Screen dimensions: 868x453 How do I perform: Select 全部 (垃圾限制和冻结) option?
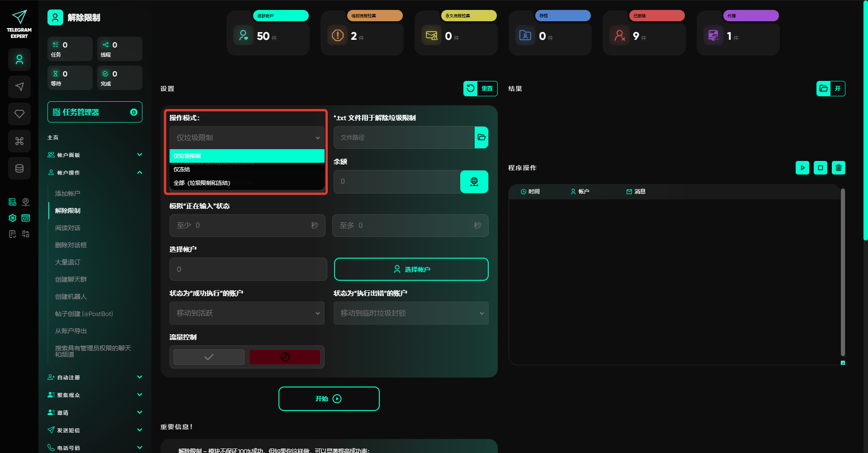click(247, 183)
